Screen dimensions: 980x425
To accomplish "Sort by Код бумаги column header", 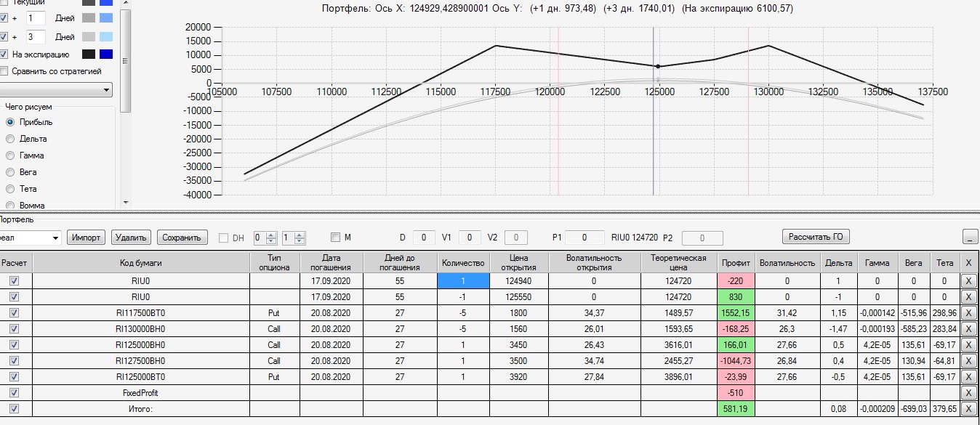I will point(141,262).
